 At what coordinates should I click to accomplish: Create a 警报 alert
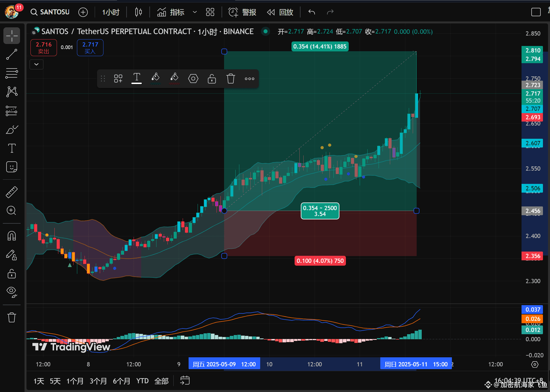[x=242, y=12]
